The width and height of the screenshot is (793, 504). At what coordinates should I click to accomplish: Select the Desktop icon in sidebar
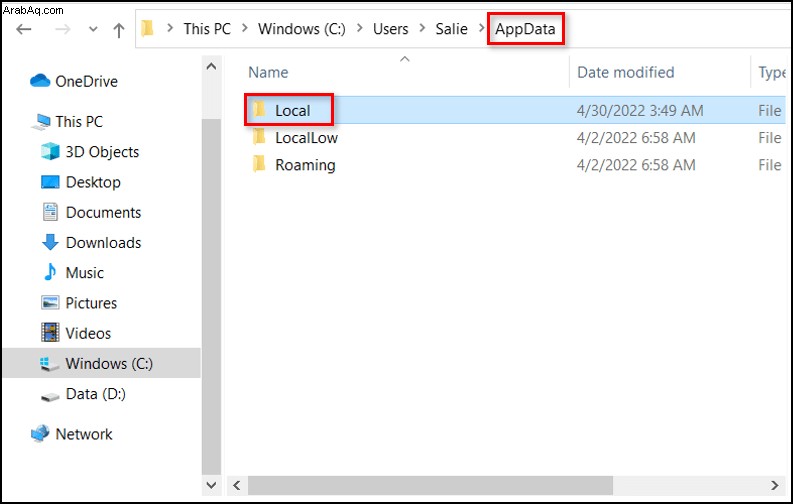[50, 182]
